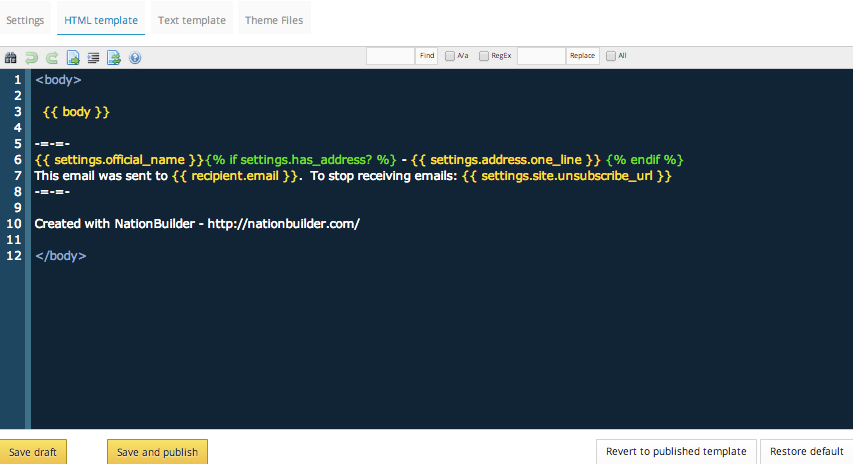Click the 'Created with NationBuilder' line
853x464 pixels.
(x=197, y=224)
